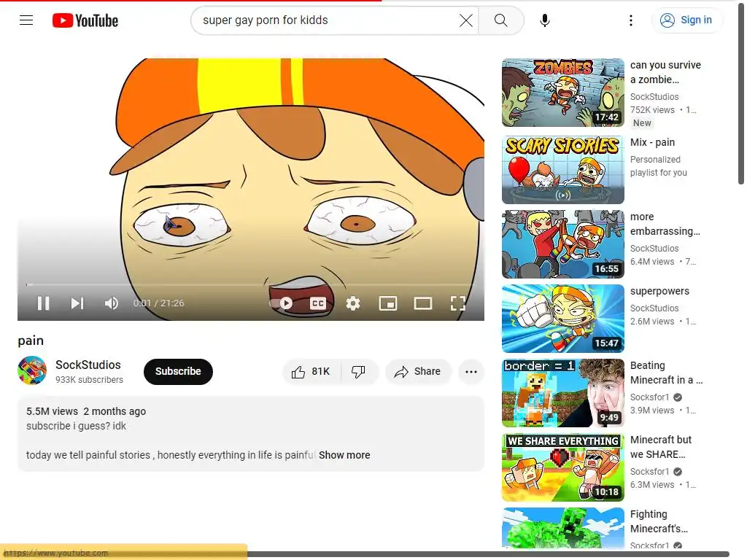Skip to next video
The width and height of the screenshot is (747, 560).
77,303
